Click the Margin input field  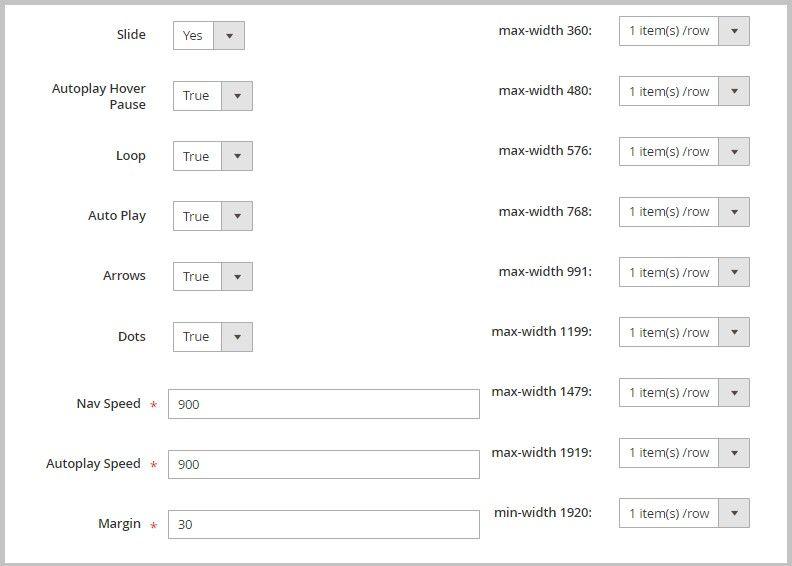323,524
